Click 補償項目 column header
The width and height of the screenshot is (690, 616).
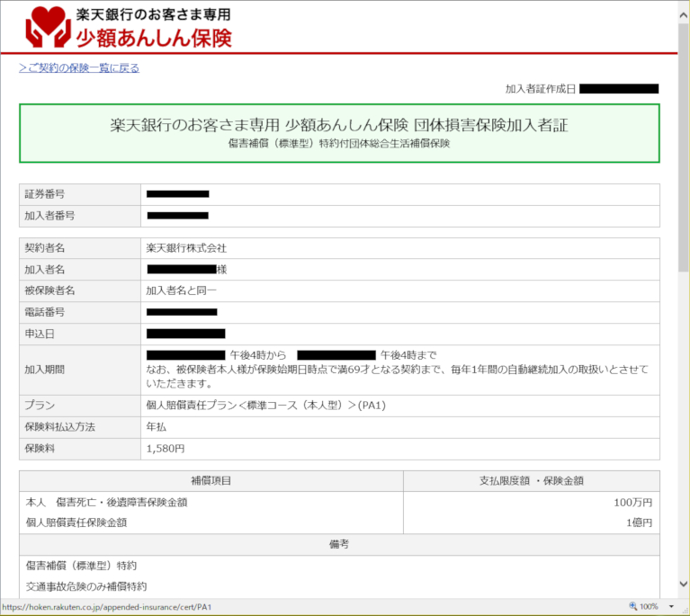[211, 481]
